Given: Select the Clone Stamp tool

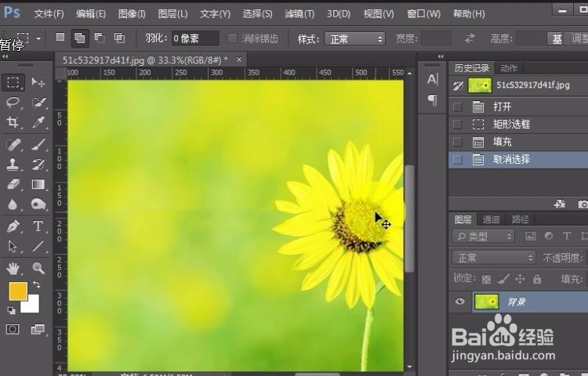Looking at the screenshot, I should pyautogui.click(x=13, y=164).
